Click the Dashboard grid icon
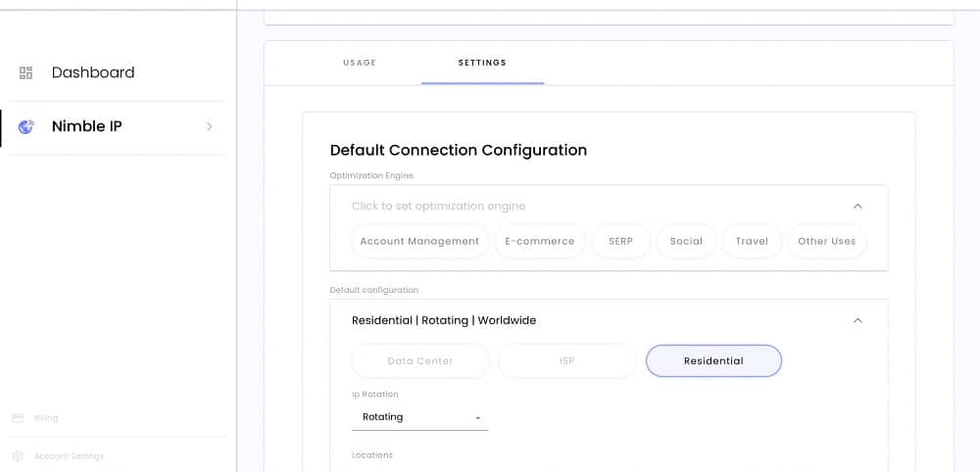Viewport: 980px width, 472px height. pos(25,73)
